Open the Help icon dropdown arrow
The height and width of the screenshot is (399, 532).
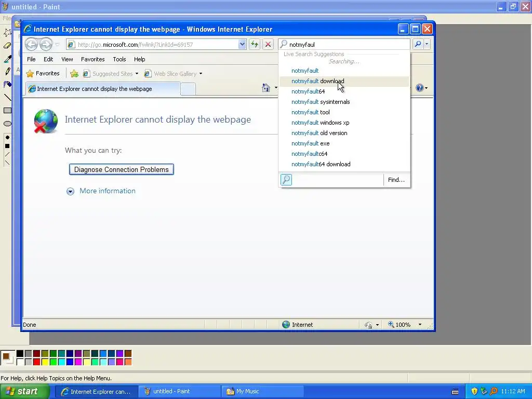click(x=426, y=88)
